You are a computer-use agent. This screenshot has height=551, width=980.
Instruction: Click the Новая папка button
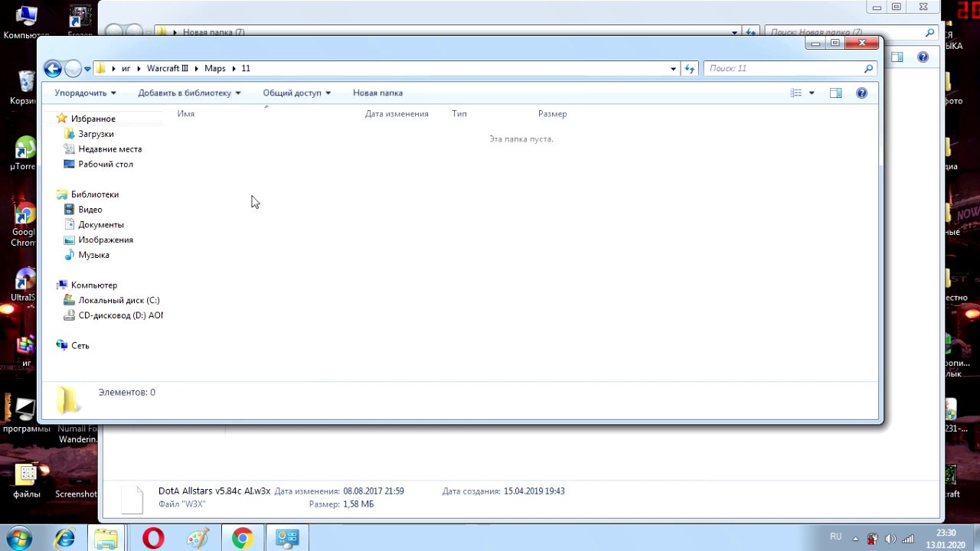[377, 93]
